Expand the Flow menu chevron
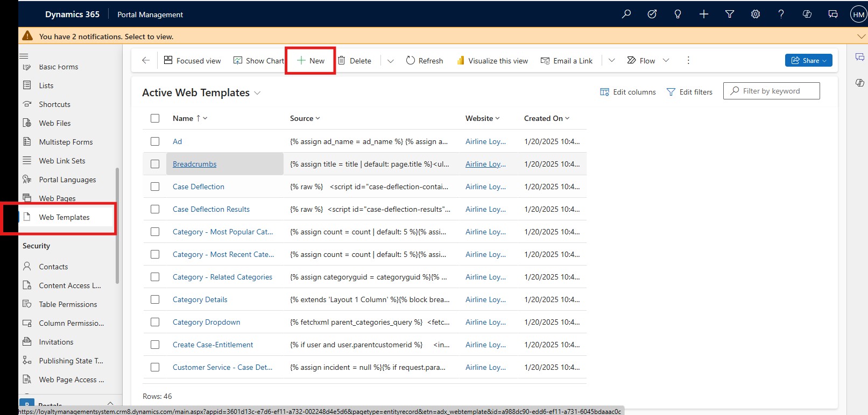Viewport: 868px width, 415px height. (x=666, y=61)
